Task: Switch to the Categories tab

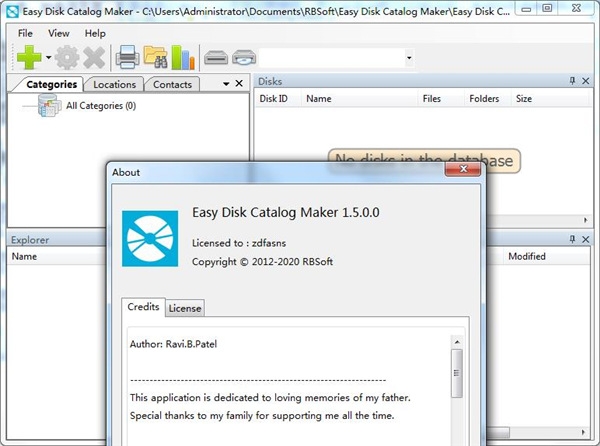Action: coord(51,84)
